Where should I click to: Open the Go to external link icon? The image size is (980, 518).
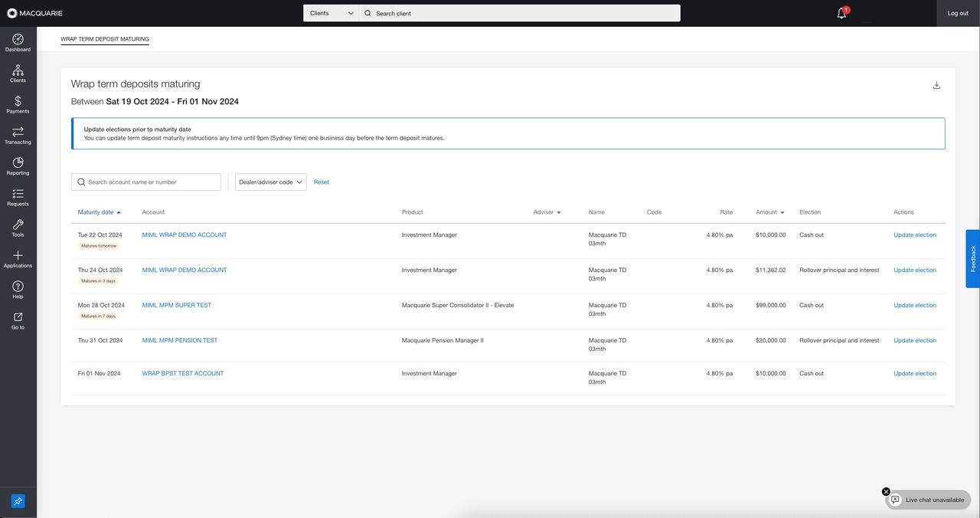click(18, 316)
